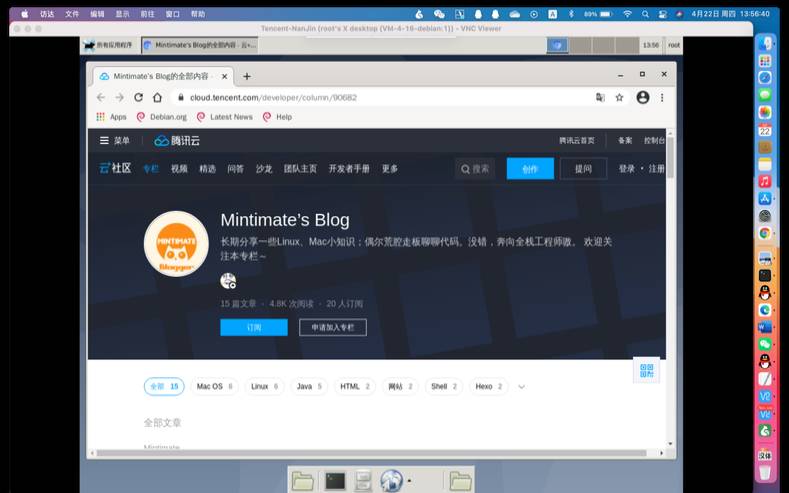Click the 提问 button
This screenshot has height=493, width=789.
[x=583, y=169]
